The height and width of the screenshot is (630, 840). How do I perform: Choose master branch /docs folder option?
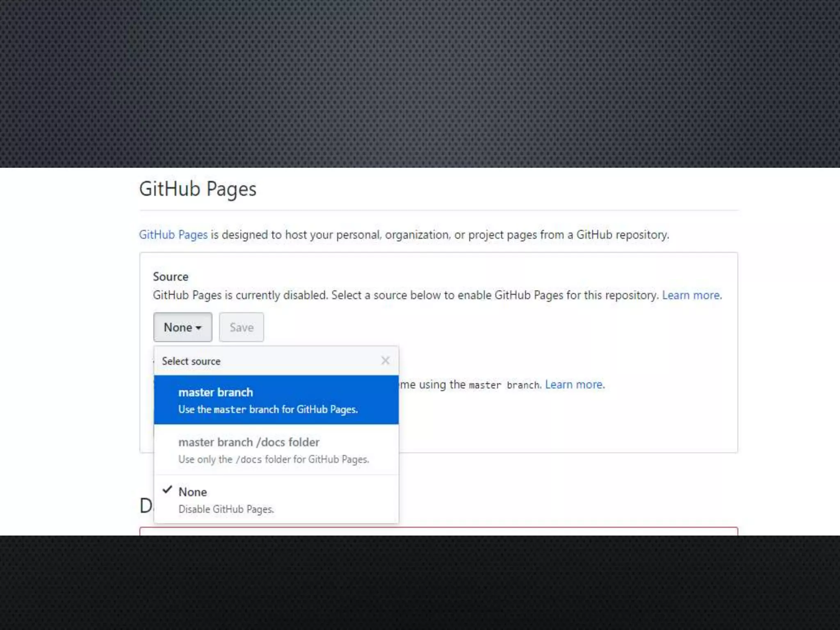coord(249,442)
